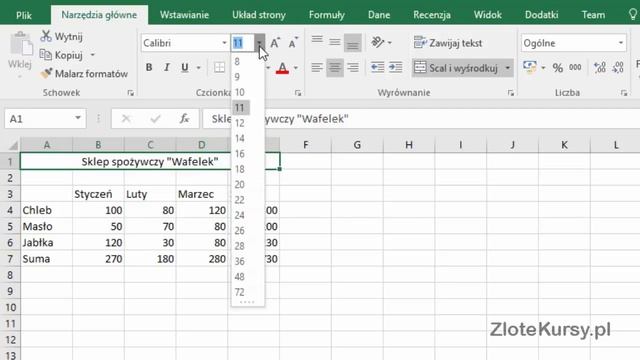Image resolution: width=640 pixels, height=360 pixels.
Task: Align text to top of cell
Action: tap(317, 41)
